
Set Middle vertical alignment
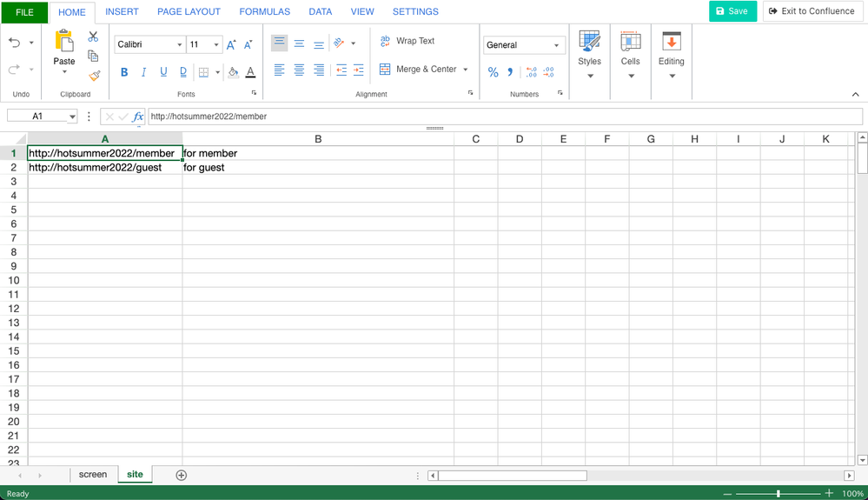coord(299,43)
